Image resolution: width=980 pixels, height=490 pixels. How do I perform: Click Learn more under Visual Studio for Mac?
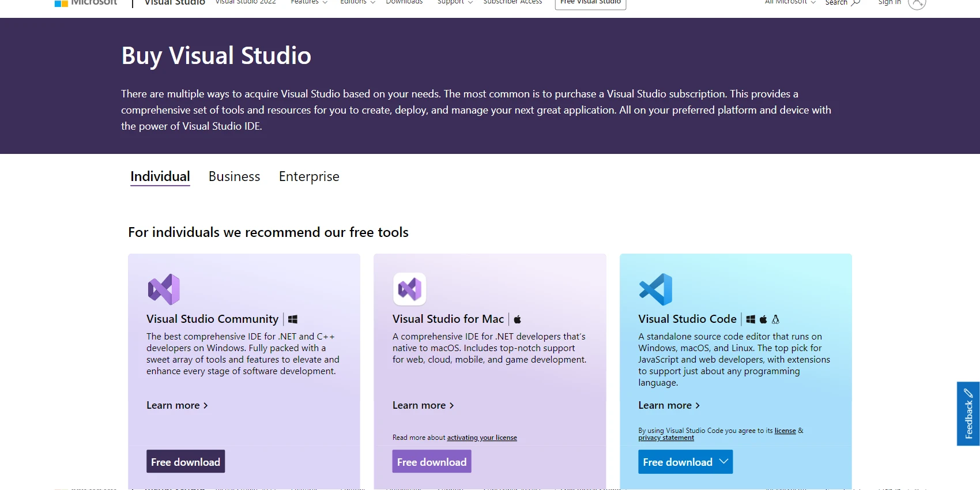coord(423,405)
